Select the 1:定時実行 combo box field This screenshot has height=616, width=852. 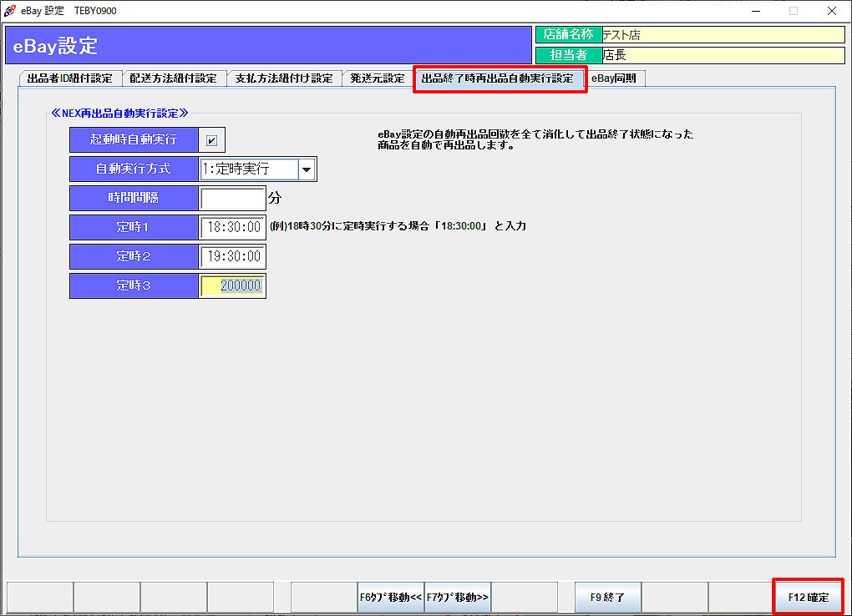coord(249,169)
